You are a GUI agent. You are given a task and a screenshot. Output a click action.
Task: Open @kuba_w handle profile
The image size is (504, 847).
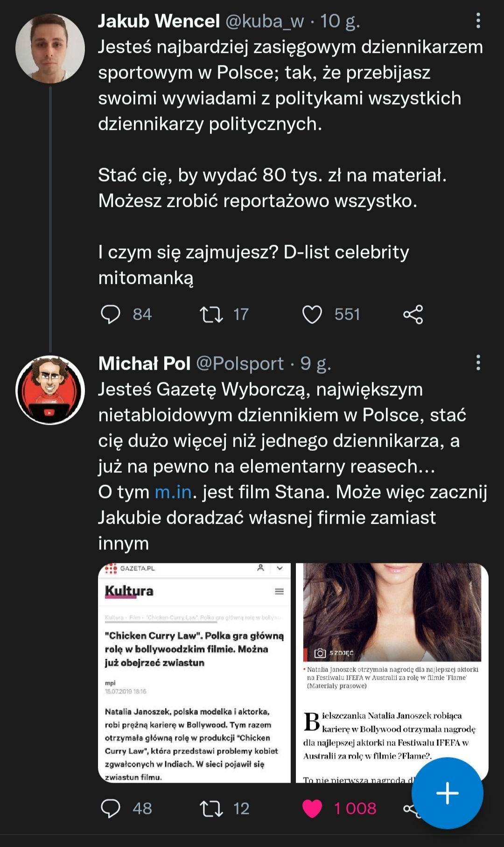pos(265,21)
